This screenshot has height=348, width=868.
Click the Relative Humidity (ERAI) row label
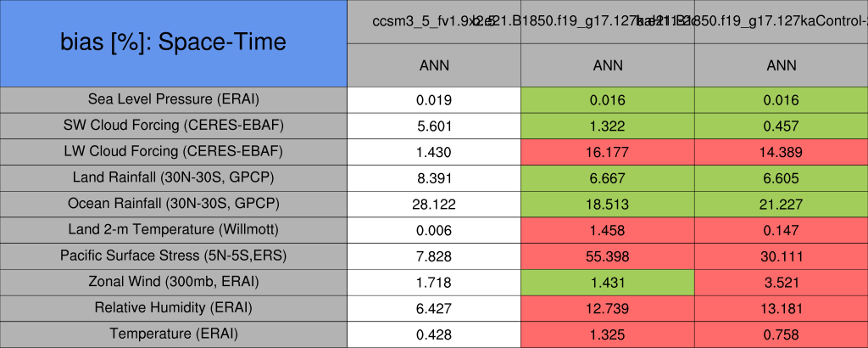(174, 308)
